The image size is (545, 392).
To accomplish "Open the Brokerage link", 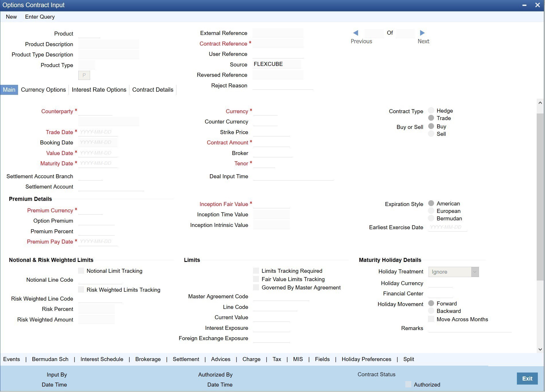I will [148, 359].
